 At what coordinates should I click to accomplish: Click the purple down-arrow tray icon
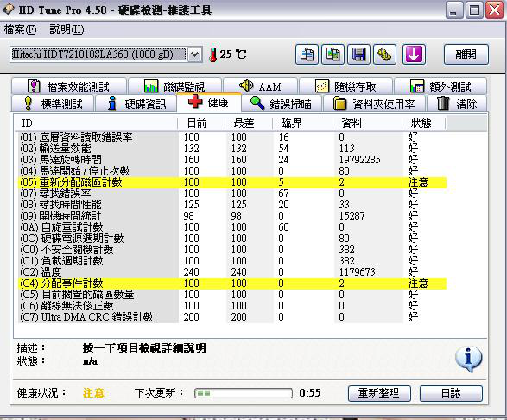point(414,54)
